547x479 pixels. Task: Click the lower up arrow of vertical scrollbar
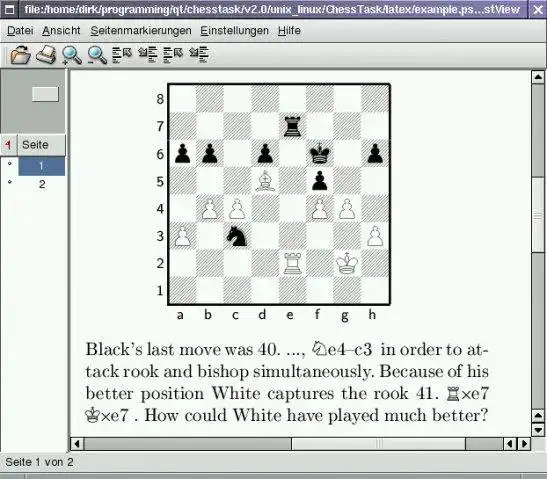(x=538, y=416)
